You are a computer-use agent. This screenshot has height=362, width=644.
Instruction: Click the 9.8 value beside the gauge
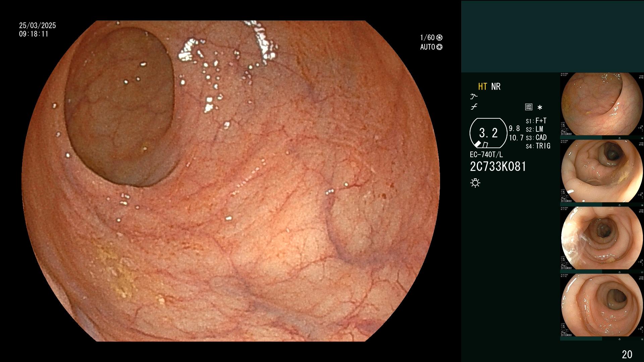point(514,128)
